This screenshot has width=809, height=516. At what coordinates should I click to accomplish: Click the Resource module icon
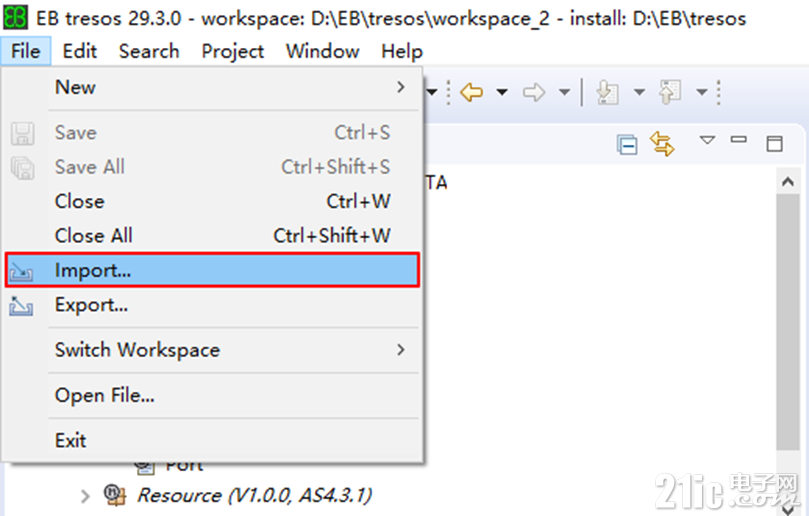[114, 494]
